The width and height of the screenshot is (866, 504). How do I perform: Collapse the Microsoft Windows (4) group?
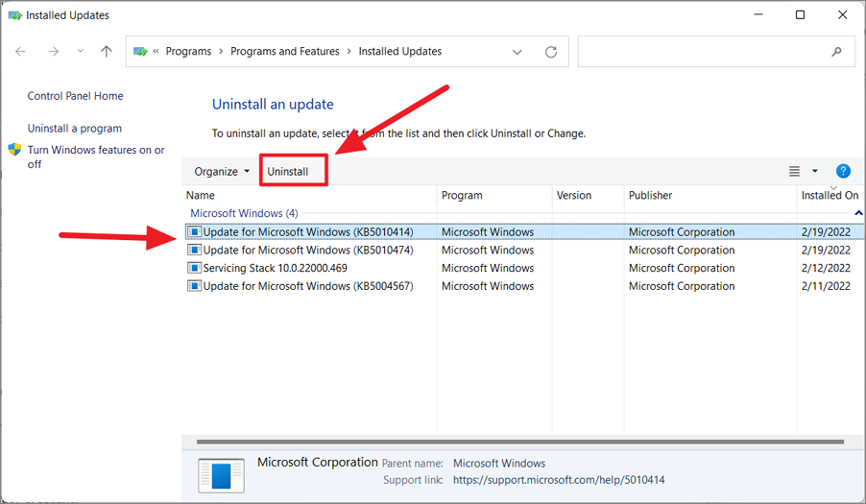click(x=858, y=213)
